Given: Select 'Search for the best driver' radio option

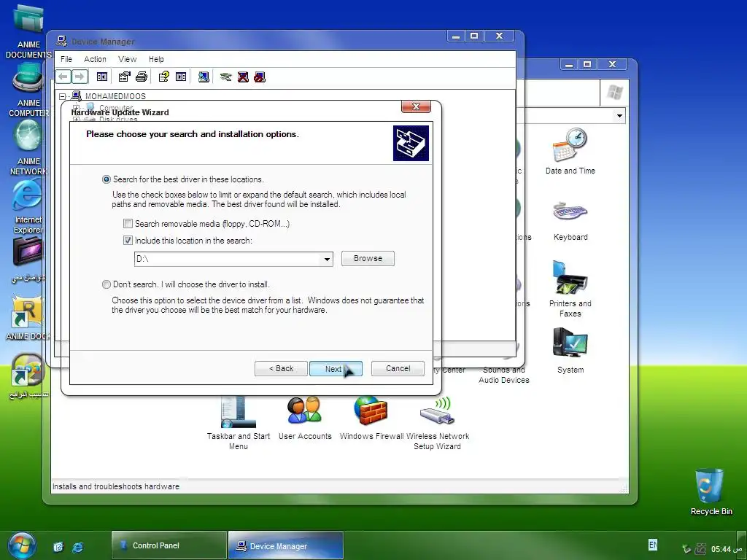Looking at the screenshot, I should [x=107, y=179].
